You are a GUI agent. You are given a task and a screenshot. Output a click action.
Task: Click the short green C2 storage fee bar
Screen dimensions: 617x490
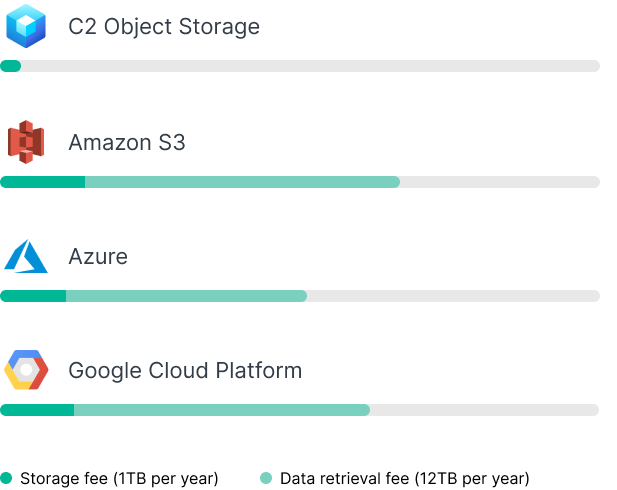click(x=11, y=66)
